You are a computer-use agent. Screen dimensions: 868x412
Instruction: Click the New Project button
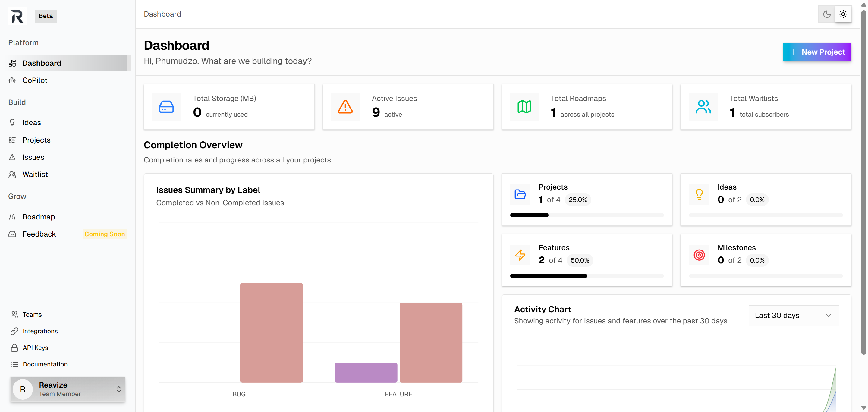(x=817, y=52)
